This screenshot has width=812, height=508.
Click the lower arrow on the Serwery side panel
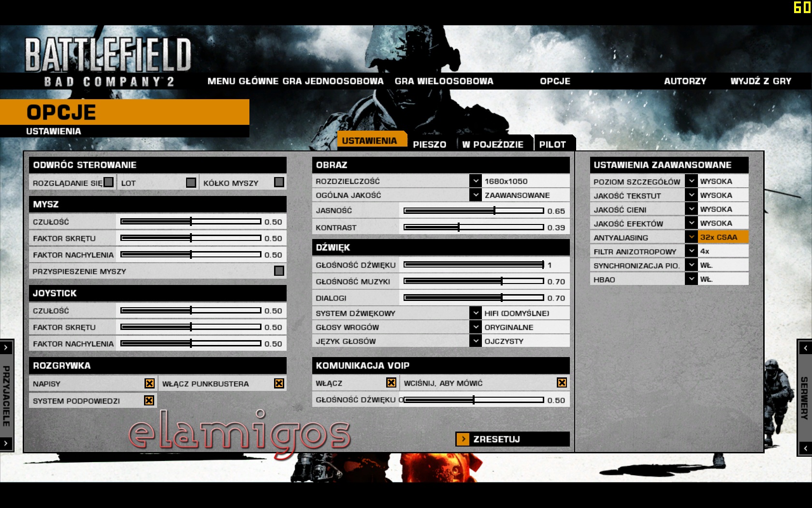pyautogui.click(x=805, y=448)
